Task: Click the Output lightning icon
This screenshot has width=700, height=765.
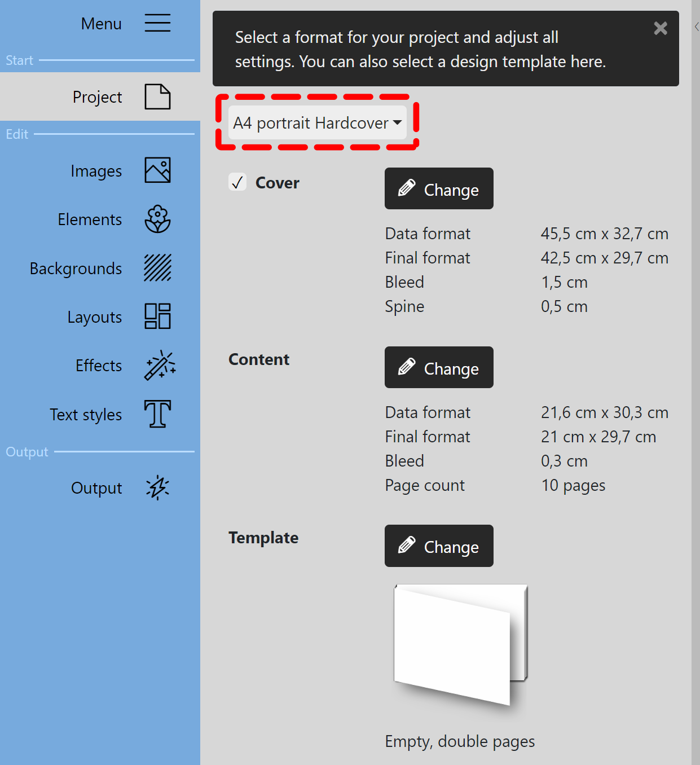Action: (x=157, y=488)
